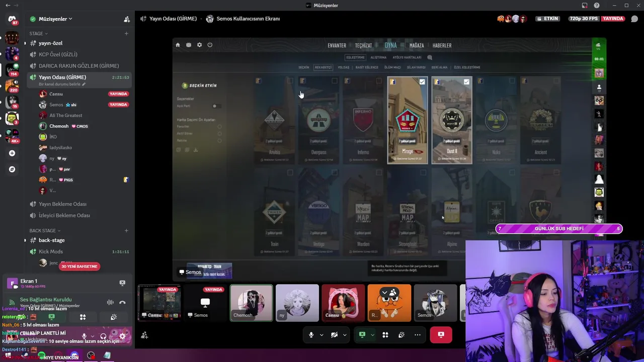This screenshot has width=644, height=362.
Task: Open microphone options arrow in call bar
Action: 321,335
